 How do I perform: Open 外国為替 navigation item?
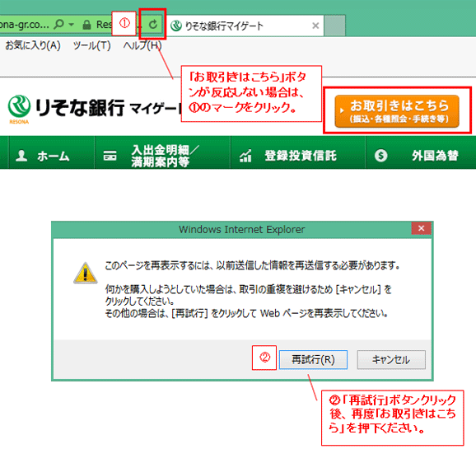coord(421,152)
